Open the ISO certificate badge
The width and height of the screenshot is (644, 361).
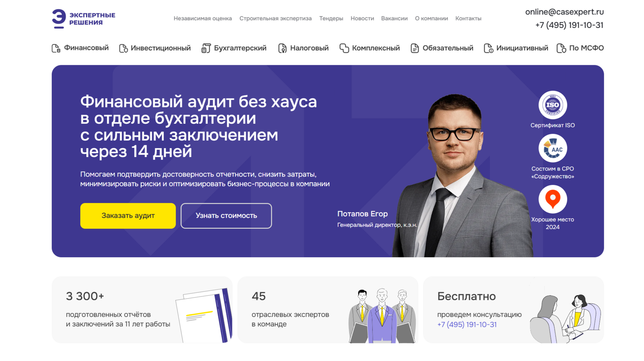click(x=552, y=105)
